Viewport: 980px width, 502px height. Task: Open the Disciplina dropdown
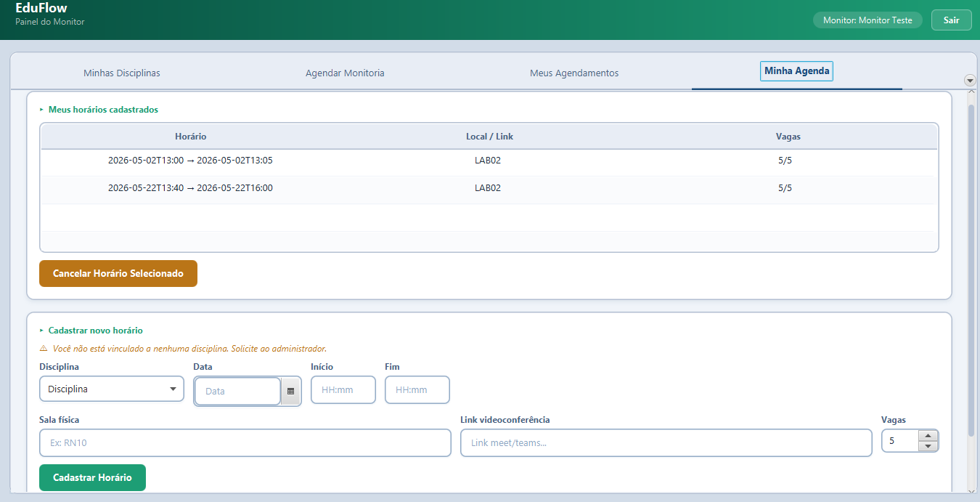pos(112,389)
